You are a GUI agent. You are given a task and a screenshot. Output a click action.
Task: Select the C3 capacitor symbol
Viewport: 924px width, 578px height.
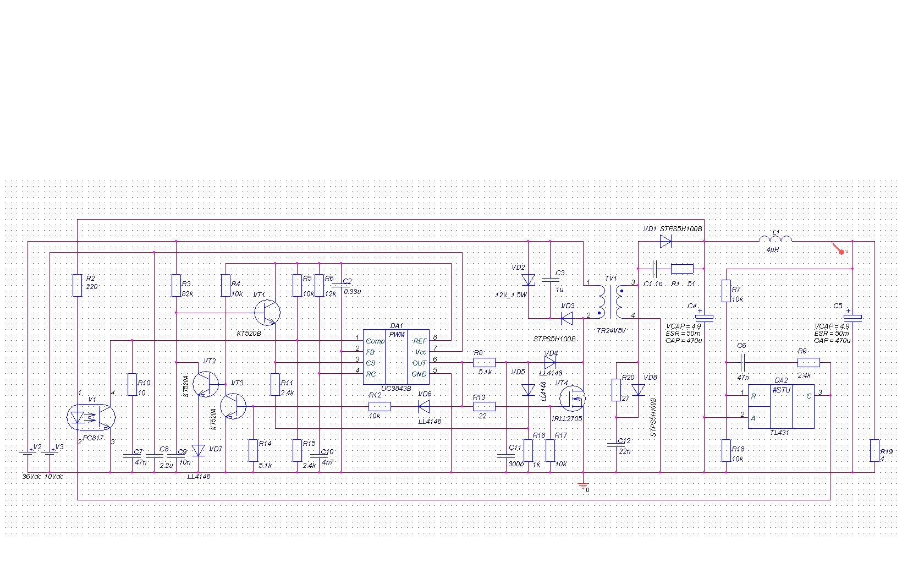550,280
